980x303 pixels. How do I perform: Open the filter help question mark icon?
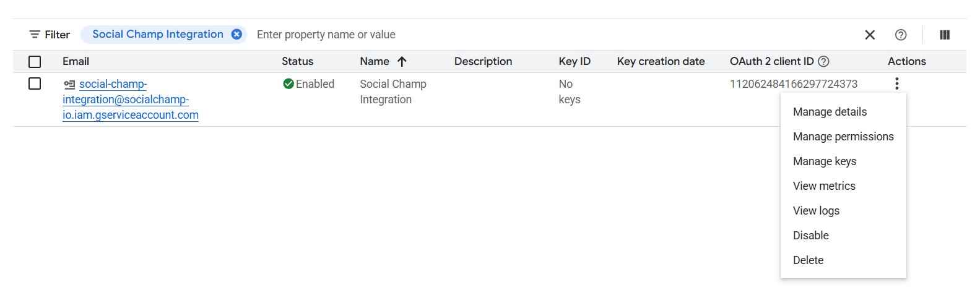(901, 35)
